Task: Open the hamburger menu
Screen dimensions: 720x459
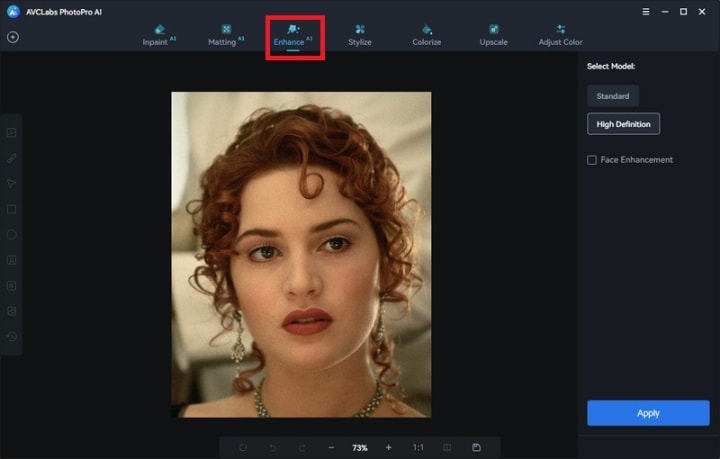Action: (x=646, y=11)
